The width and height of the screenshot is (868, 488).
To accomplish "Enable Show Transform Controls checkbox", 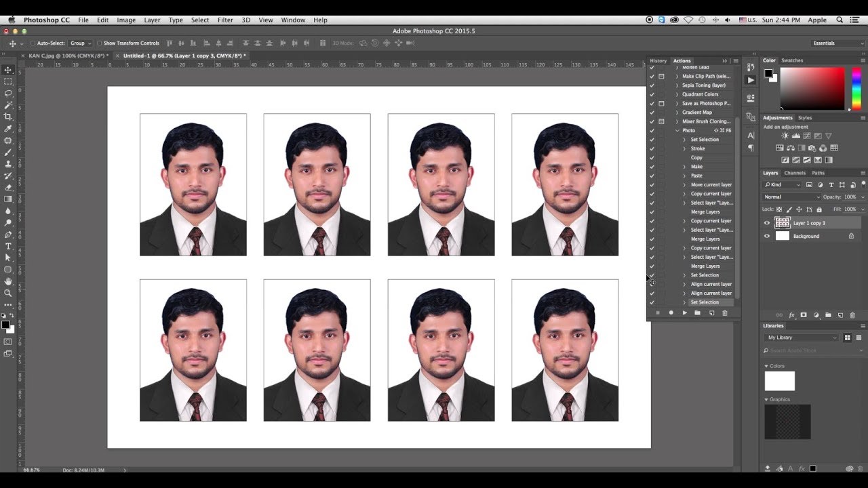I will [99, 43].
